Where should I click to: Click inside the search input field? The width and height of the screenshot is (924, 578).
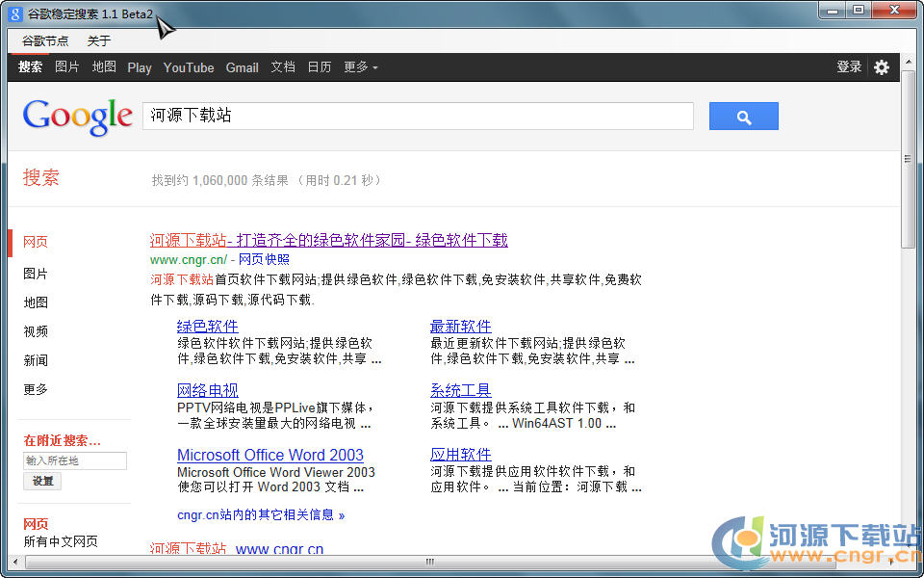point(418,116)
